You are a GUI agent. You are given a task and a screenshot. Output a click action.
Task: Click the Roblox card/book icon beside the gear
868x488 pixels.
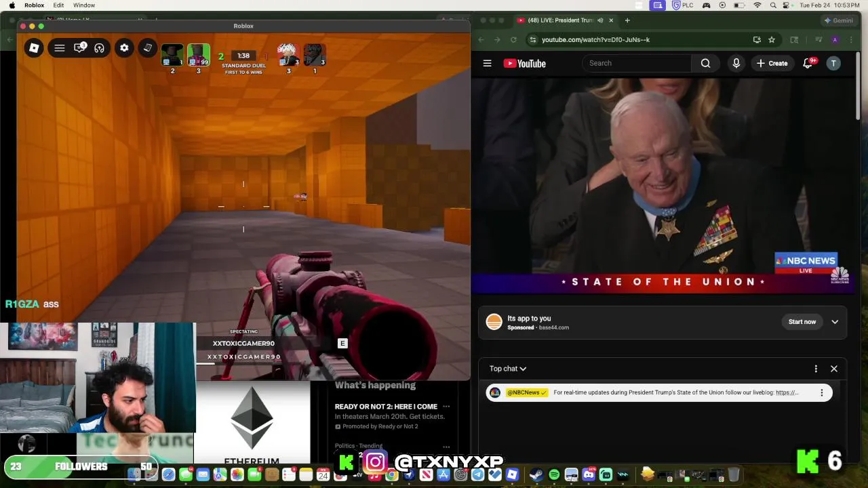148,47
